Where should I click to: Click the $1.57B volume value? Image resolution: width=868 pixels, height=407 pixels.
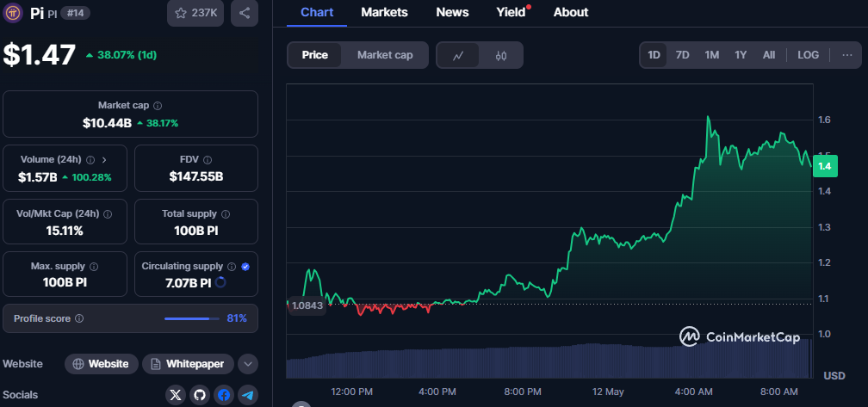[38, 177]
